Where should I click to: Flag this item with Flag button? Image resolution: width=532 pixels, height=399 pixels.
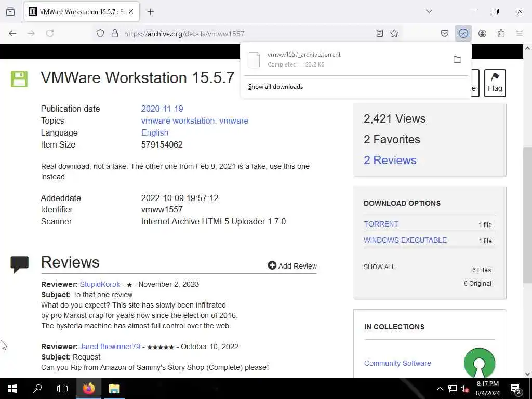click(495, 83)
